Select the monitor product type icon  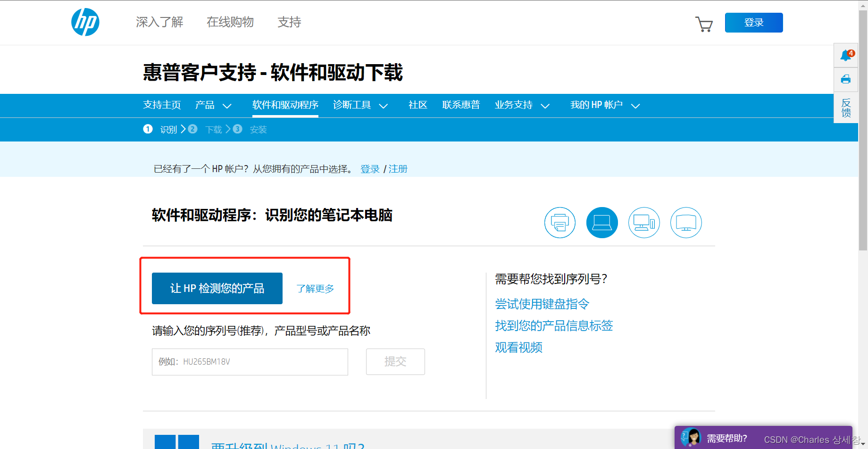click(x=686, y=223)
